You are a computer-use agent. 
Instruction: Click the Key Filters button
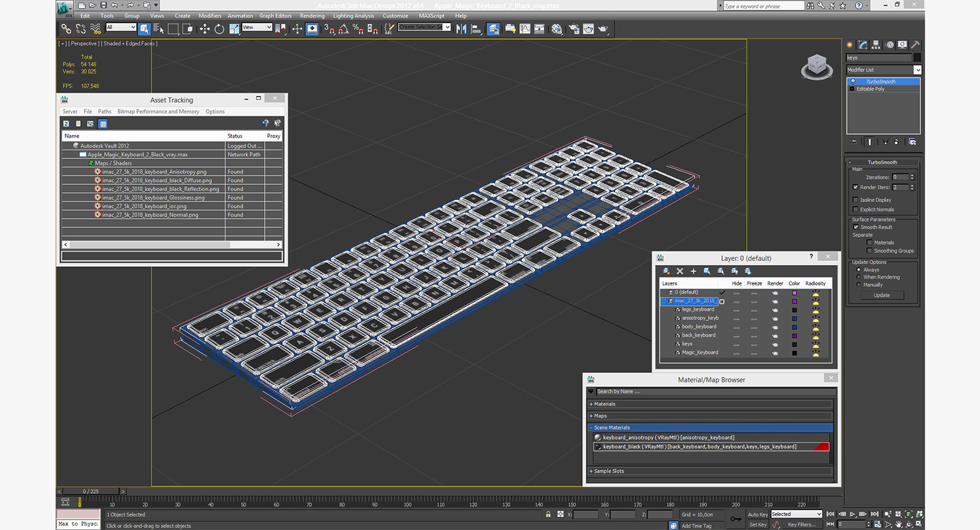802,524
